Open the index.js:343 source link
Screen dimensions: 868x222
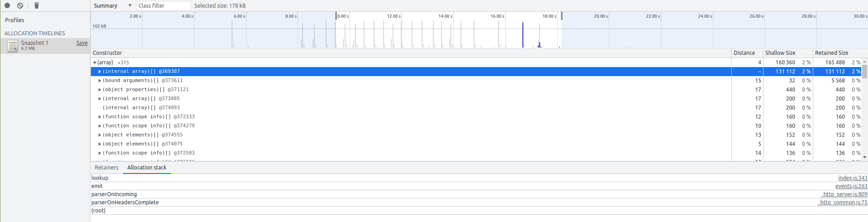tap(852, 178)
